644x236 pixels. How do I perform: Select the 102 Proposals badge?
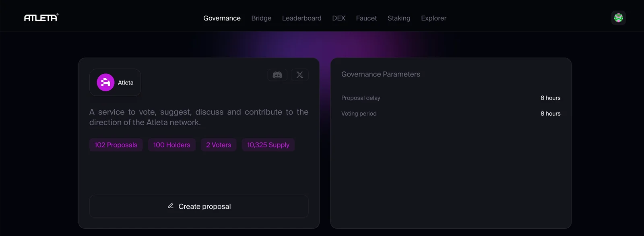116,145
